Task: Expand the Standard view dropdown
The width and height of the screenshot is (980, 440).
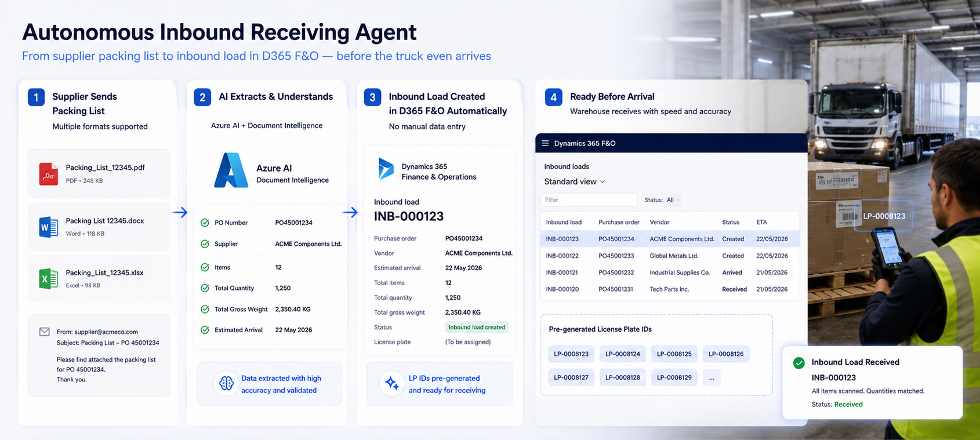Action: pyautogui.click(x=575, y=181)
